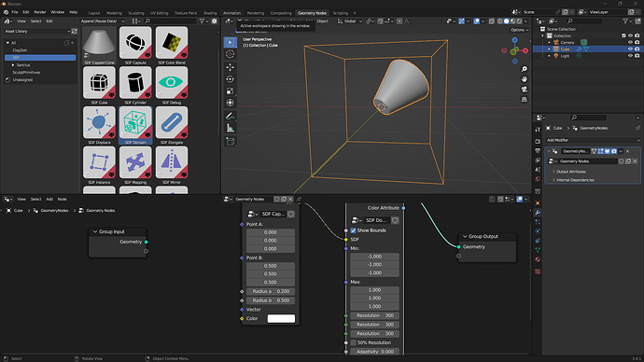Open the Asset Library dropdown
Viewport: 644px width, 362px height.
coord(37,31)
